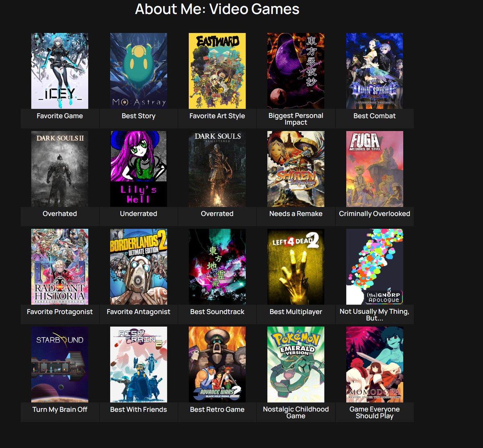Click the Favorite Game label
The width and height of the screenshot is (483, 448).
(60, 116)
